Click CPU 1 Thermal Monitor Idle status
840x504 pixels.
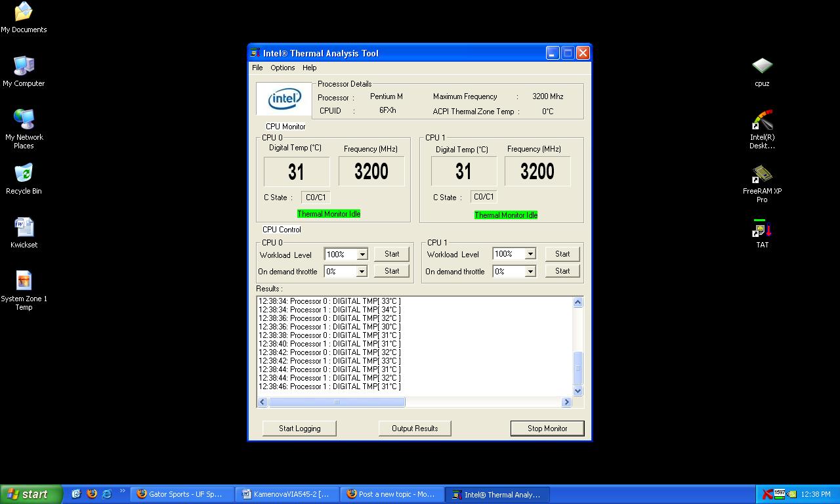coord(506,215)
